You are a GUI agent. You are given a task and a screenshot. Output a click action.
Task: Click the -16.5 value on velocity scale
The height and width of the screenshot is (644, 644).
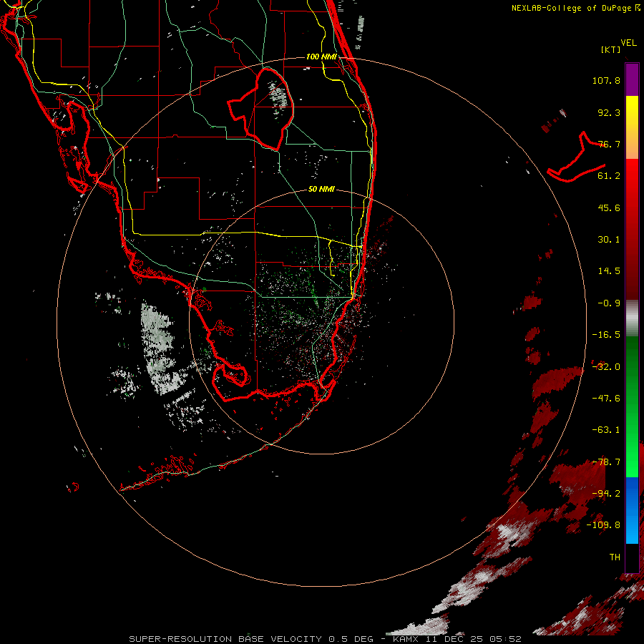(x=606, y=335)
